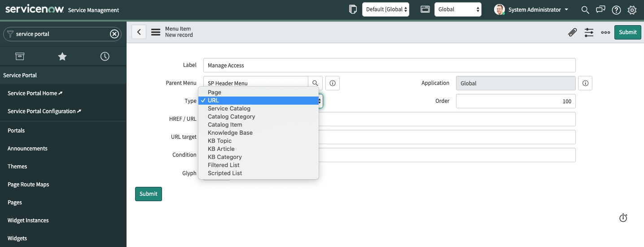Image resolution: width=644 pixels, height=247 pixels.
Task: Open Portals module
Action: click(x=16, y=130)
